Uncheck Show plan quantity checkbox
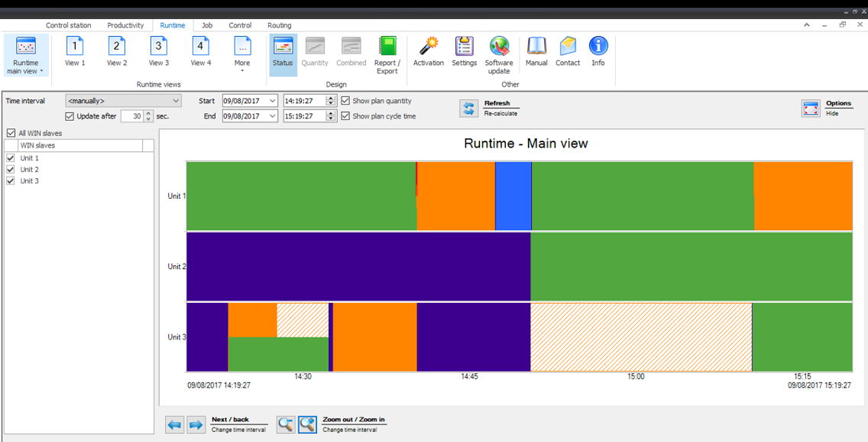The width and height of the screenshot is (868, 442). click(x=346, y=101)
